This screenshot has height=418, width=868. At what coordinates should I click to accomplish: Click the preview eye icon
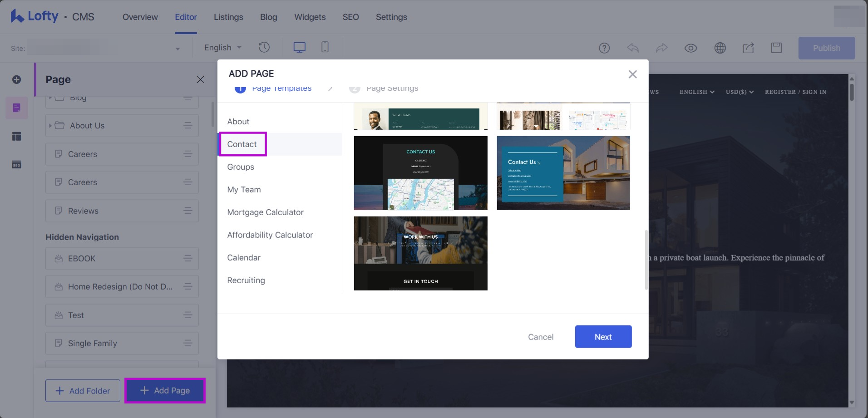coord(690,48)
